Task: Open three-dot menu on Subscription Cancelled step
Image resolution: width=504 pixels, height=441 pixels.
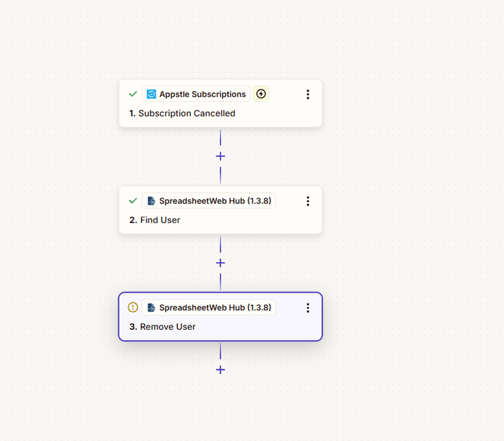Action: click(308, 94)
